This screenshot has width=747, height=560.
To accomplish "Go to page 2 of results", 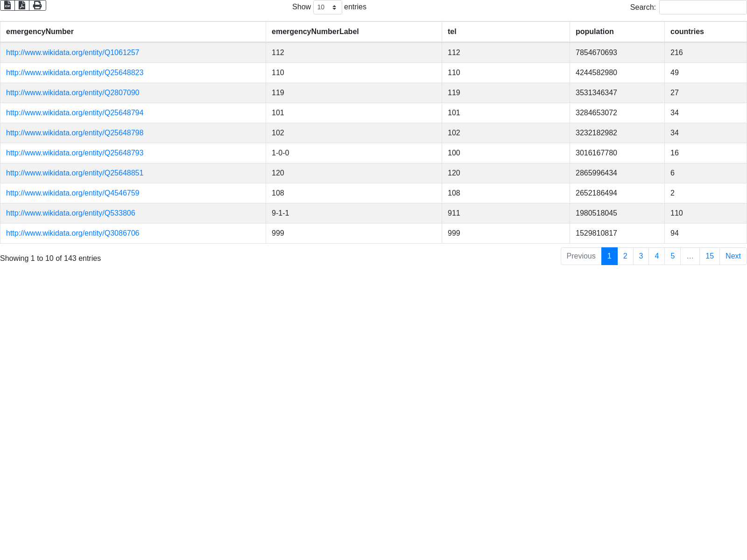I will point(625,256).
